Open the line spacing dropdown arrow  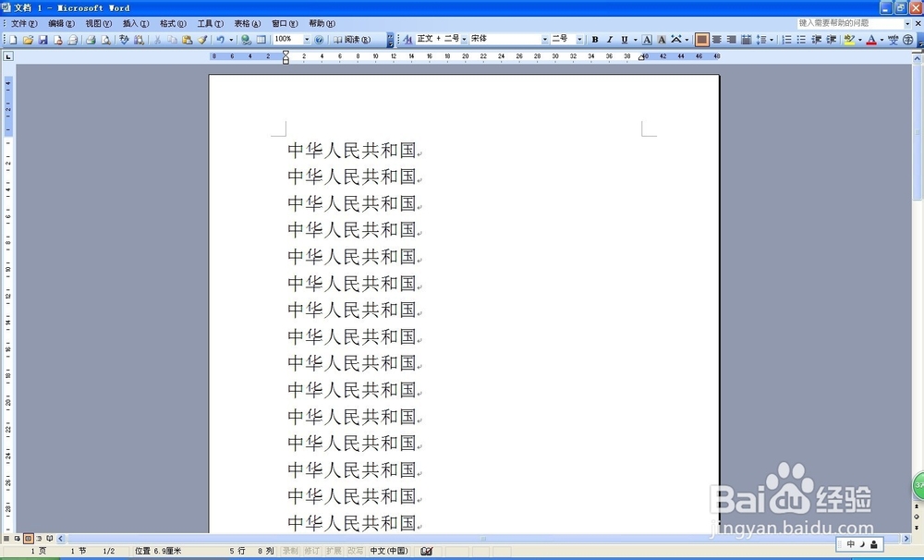tap(772, 40)
